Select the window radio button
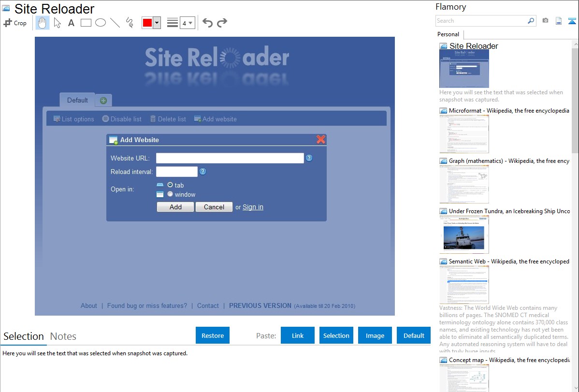The image size is (579, 392). [170, 194]
